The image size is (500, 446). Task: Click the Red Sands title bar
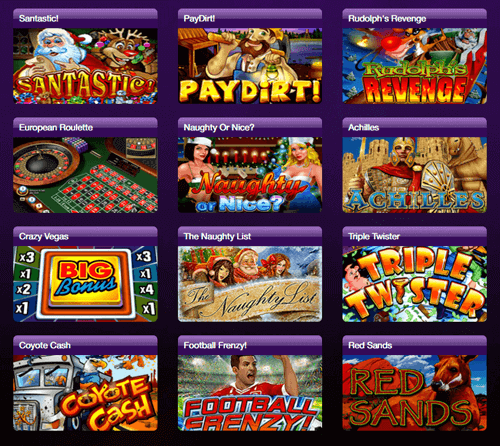click(x=415, y=345)
